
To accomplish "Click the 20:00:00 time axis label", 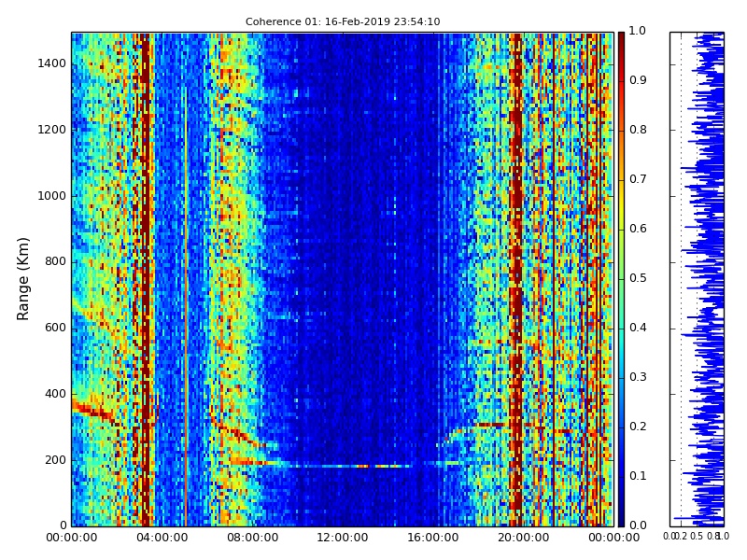I will pyautogui.click(x=524, y=538).
